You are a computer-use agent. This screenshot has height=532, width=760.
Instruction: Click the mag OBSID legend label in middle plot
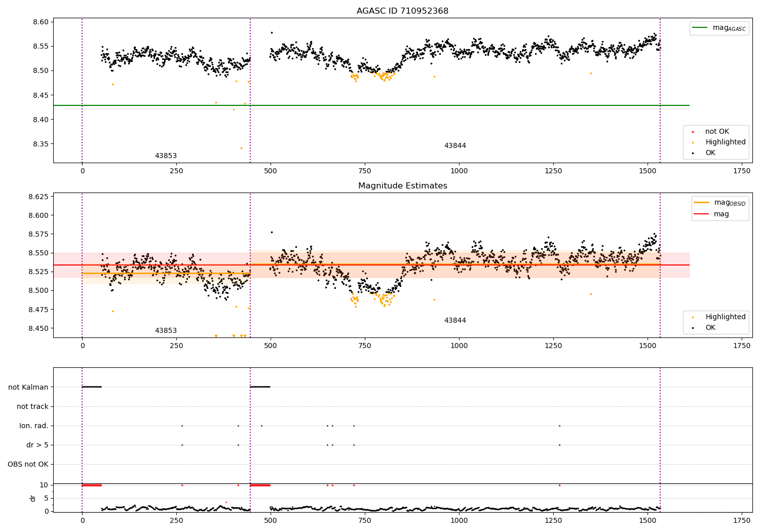(730, 203)
